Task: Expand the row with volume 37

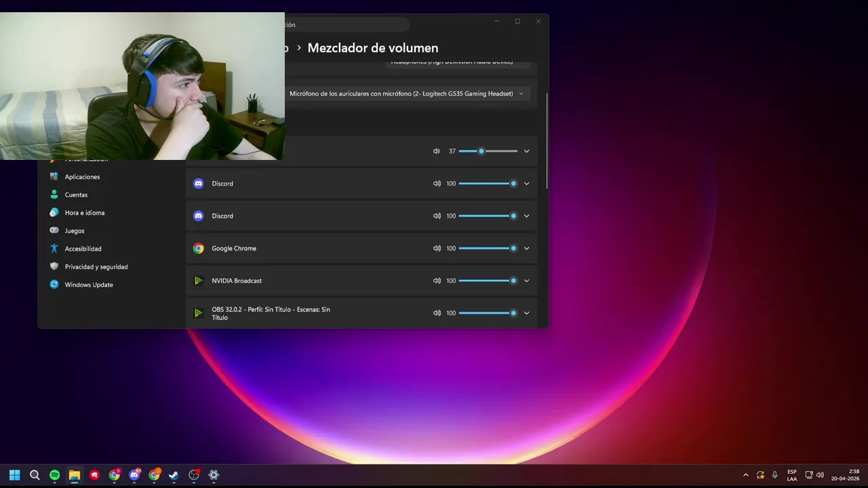Action: pyautogui.click(x=526, y=151)
